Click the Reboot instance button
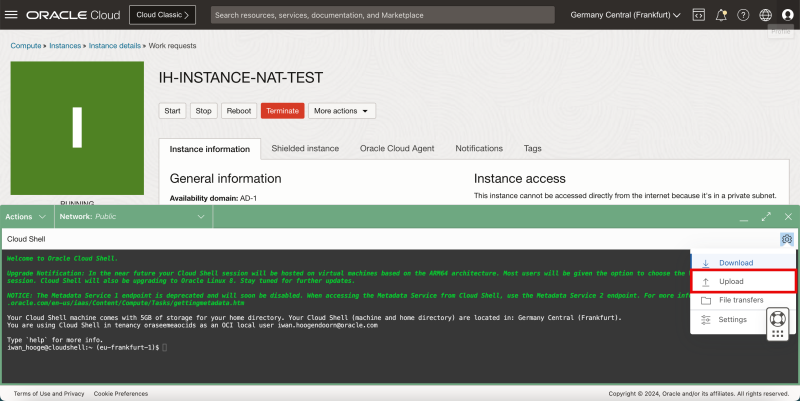The height and width of the screenshot is (401, 800). pos(239,111)
